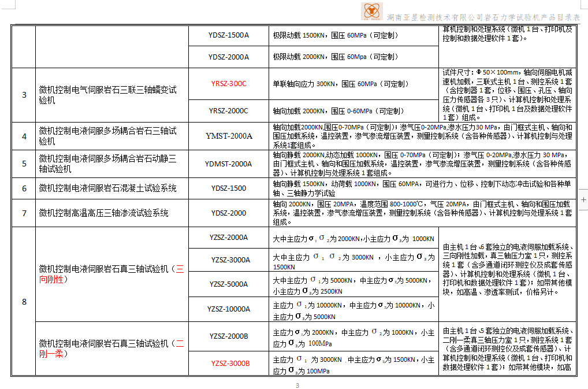Click row number 8 in first column
588x389 pixels.
(24, 302)
